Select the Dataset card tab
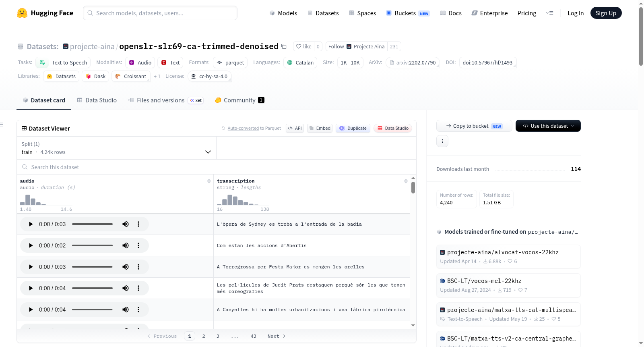Screen dimensions: 644x347 coord(44,100)
